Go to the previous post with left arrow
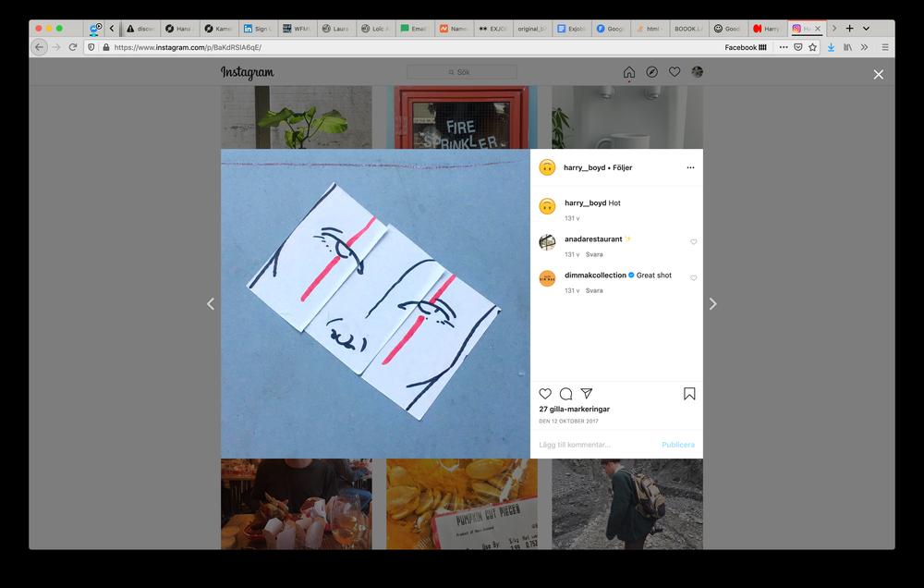The width and height of the screenshot is (924, 588). click(211, 304)
